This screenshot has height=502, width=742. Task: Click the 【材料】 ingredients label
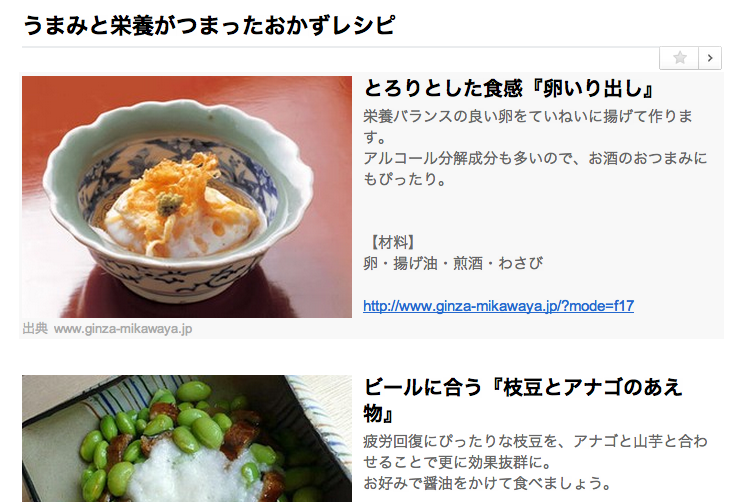pos(392,242)
